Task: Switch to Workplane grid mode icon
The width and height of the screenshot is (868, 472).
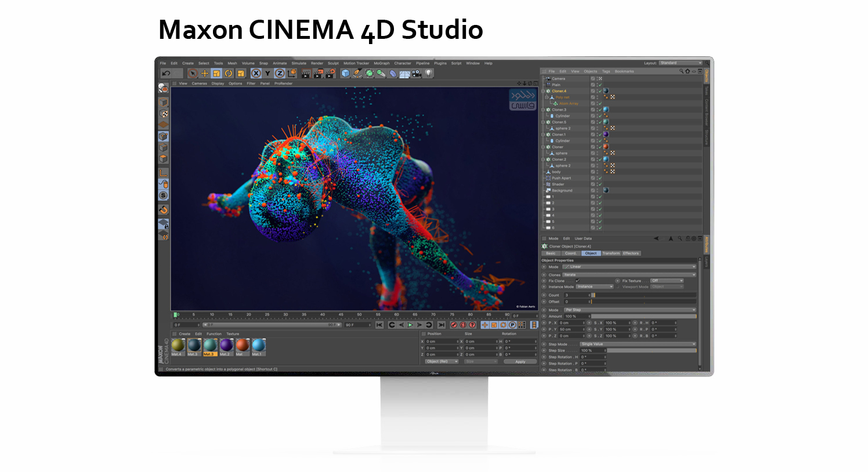Action: coord(164,124)
